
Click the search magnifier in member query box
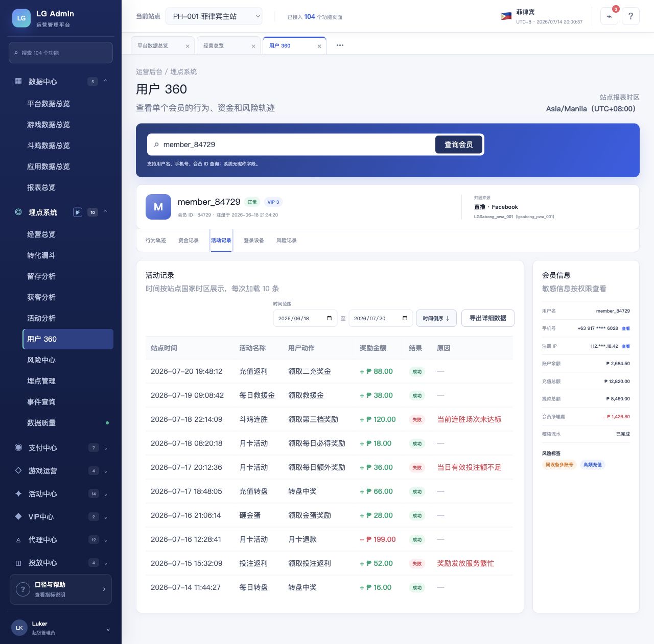pos(156,145)
